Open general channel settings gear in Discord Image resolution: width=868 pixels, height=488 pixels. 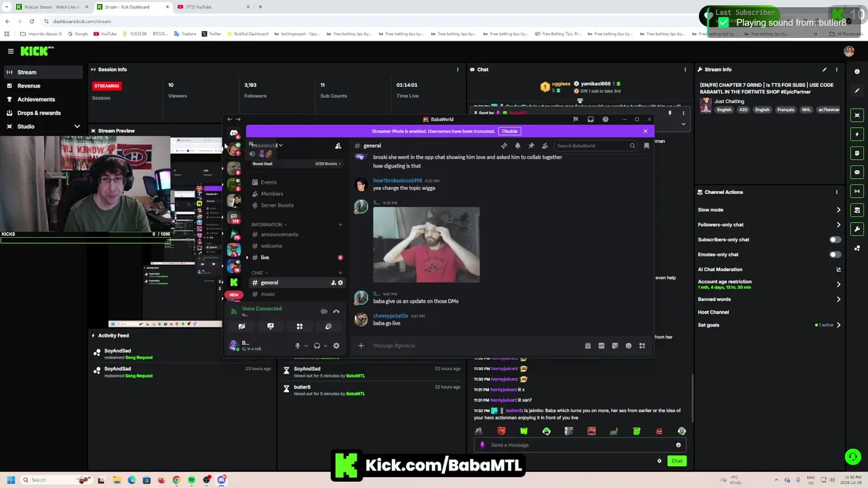point(340,283)
